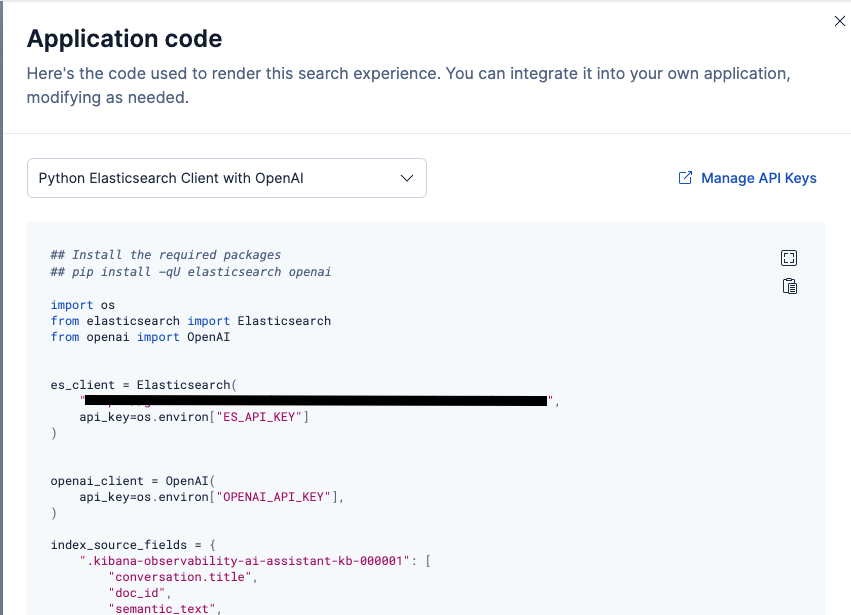Open the Python Elasticsearch Client with OpenAI dropdown
This screenshot has height=615, width=851.
(226, 178)
